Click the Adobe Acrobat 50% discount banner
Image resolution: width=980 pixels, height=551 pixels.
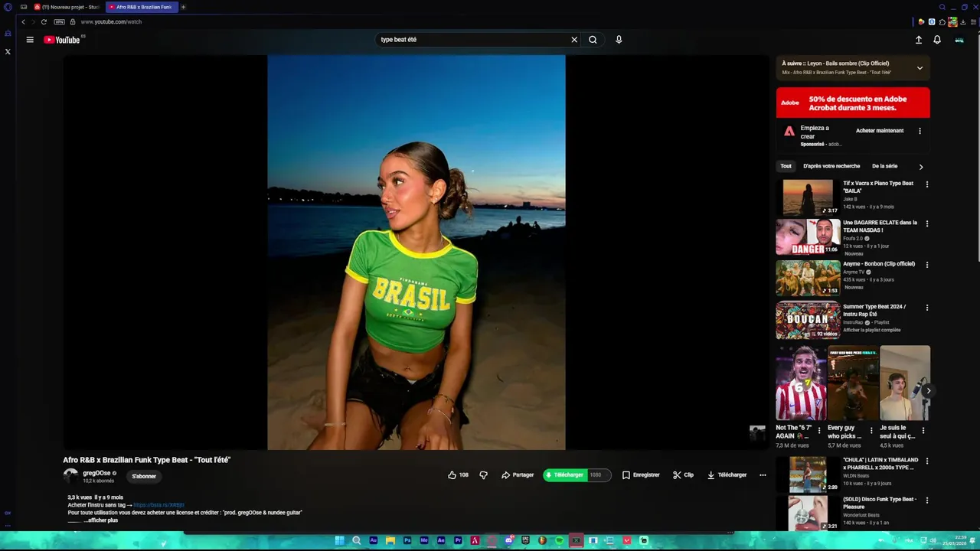pos(853,103)
